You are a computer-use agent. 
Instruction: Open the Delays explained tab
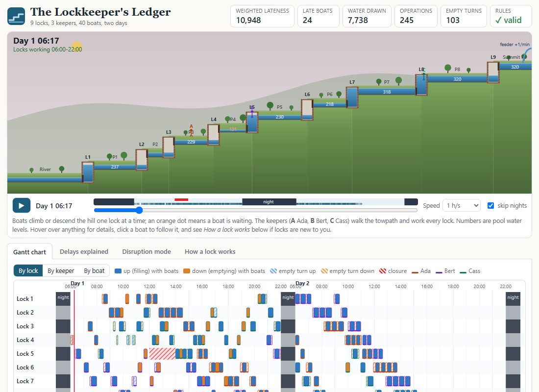(84, 252)
